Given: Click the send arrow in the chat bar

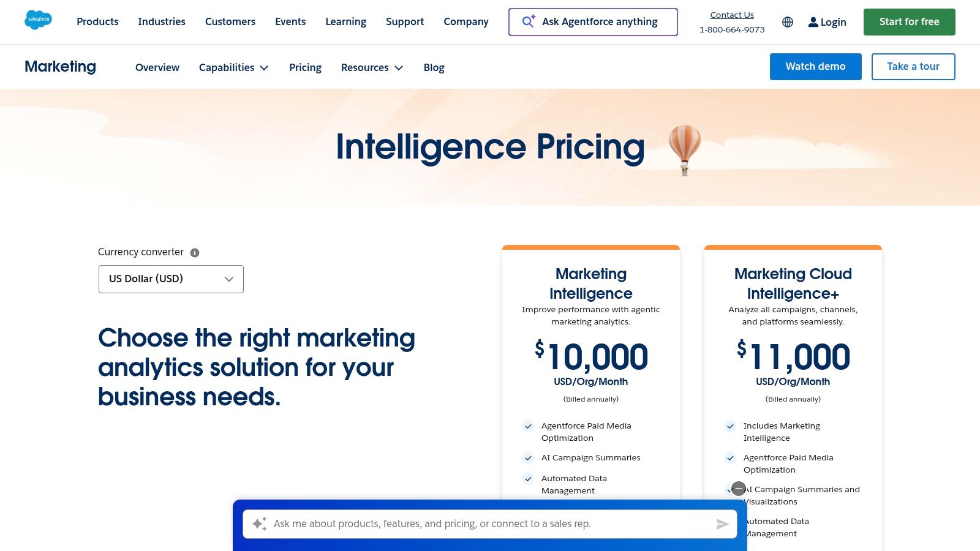Looking at the screenshot, I should click(723, 524).
